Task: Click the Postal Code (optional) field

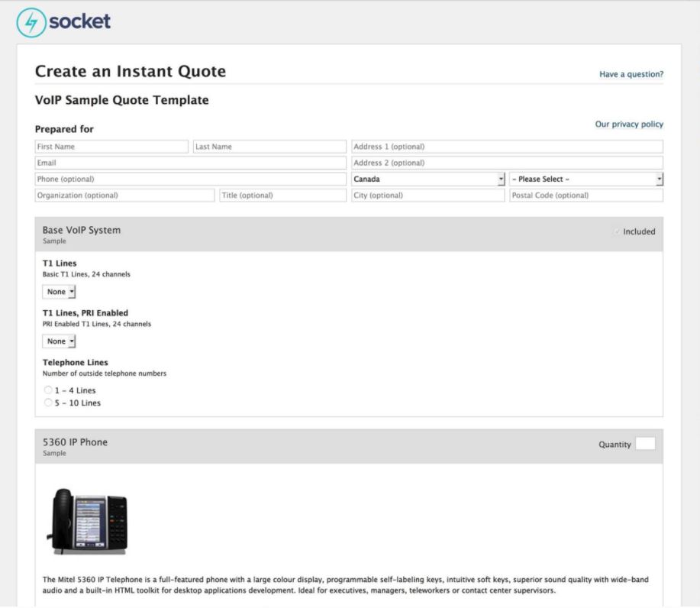Action: coord(585,195)
